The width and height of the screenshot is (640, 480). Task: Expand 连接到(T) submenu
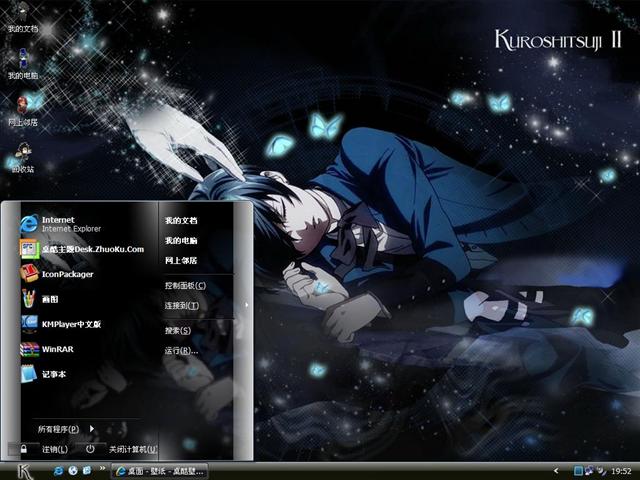click(x=182, y=305)
